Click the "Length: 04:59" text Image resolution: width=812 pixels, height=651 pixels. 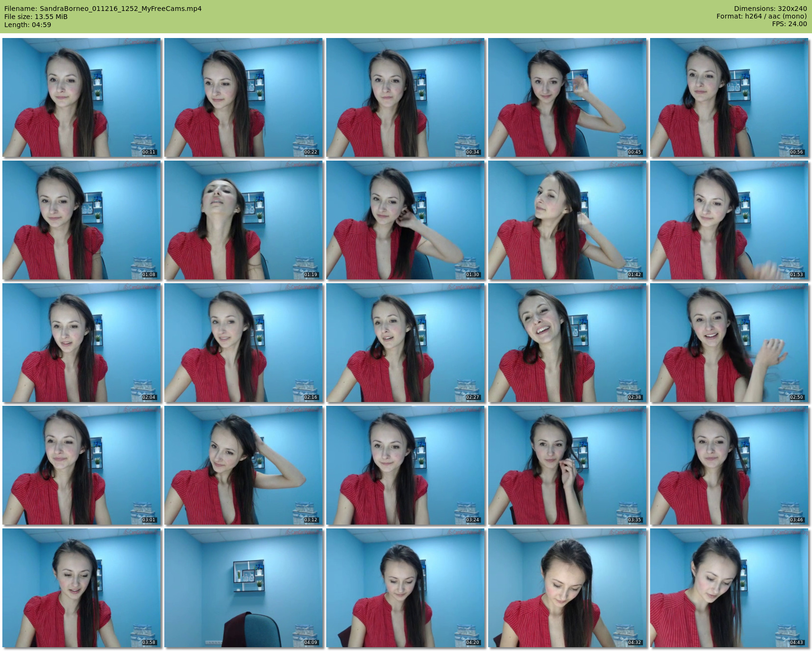(x=28, y=25)
